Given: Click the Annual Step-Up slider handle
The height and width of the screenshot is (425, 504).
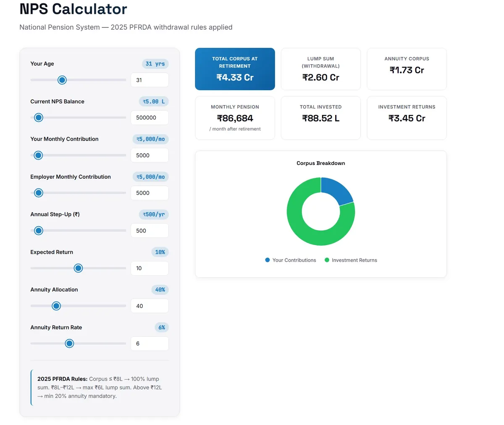Looking at the screenshot, I should [39, 231].
